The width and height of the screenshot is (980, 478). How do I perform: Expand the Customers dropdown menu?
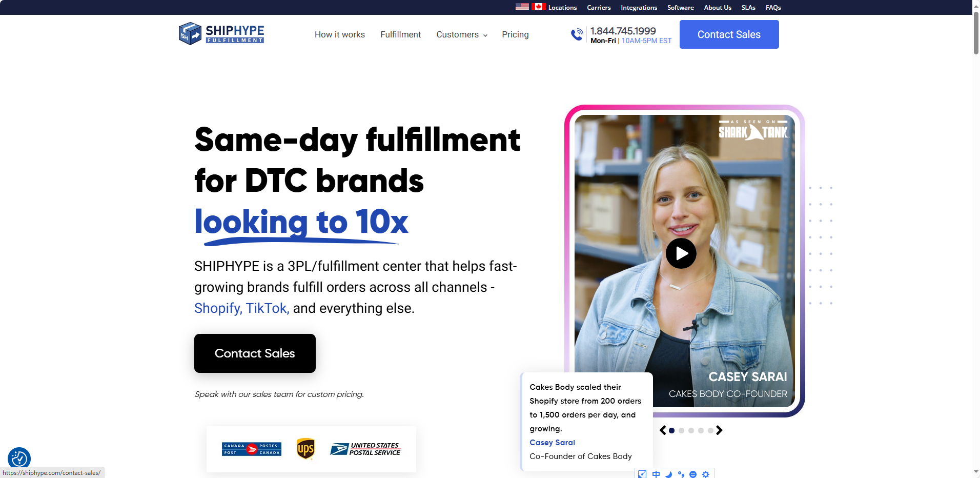pyautogui.click(x=461, y=34)
